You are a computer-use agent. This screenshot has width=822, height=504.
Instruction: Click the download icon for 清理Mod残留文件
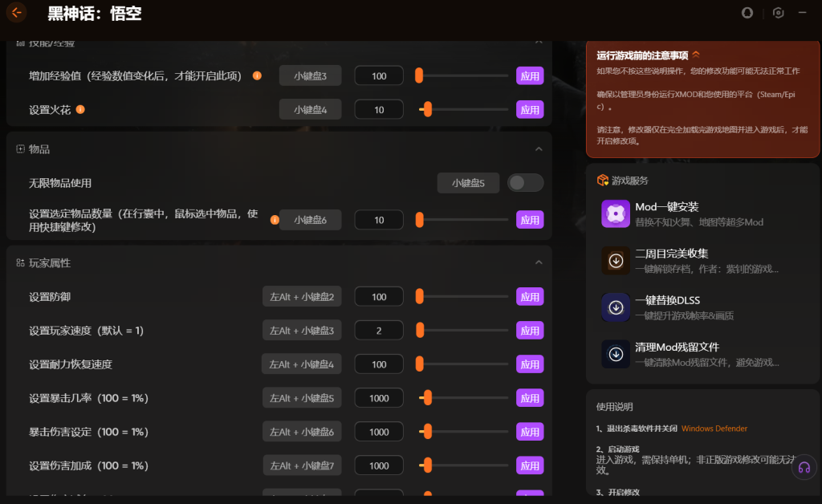pyautogui.click(x=616, y=354)
